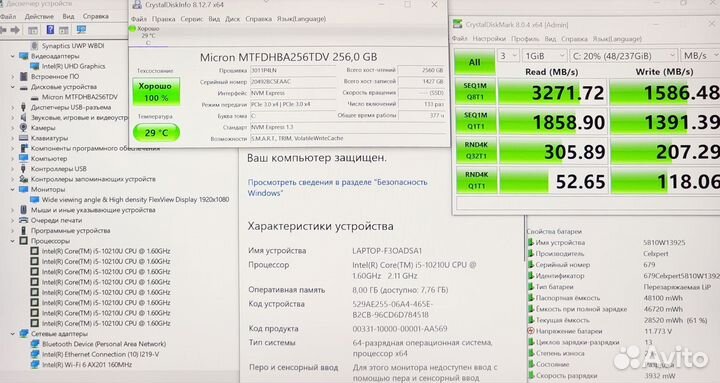Click the battery icon beside Производитель

[530, 253]
